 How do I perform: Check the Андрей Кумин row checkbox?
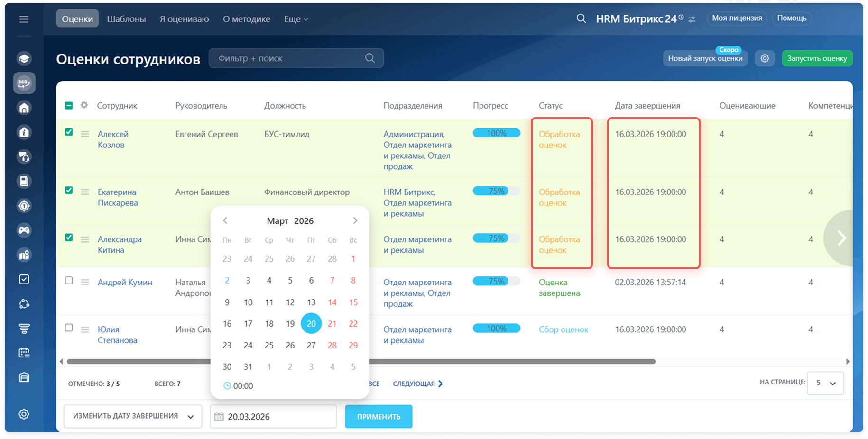[x=69, y=281]
